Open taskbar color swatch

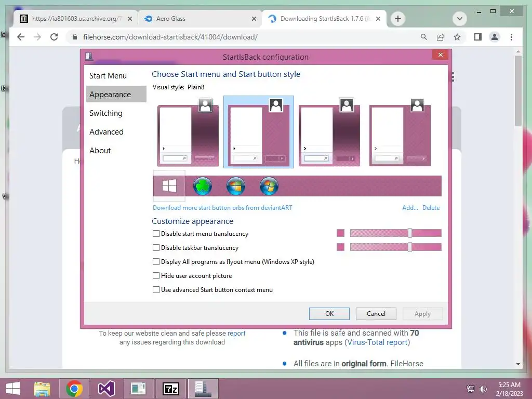340,247
